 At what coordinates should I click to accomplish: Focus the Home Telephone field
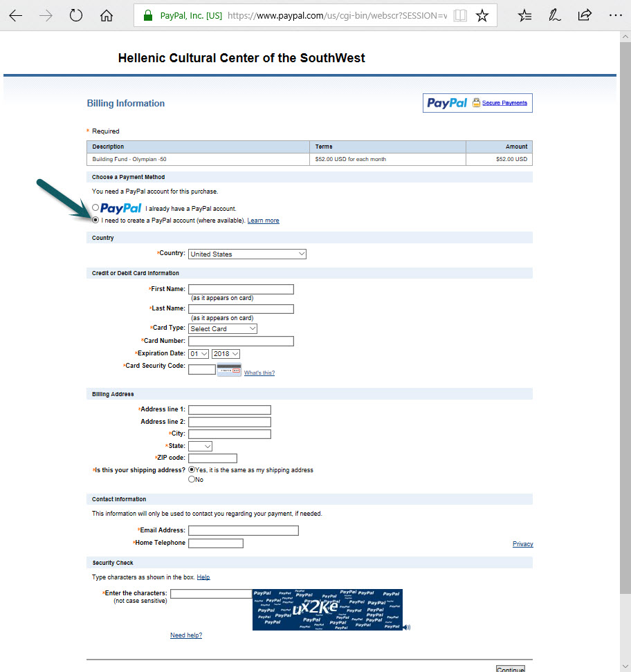click(x=216, y=543)
